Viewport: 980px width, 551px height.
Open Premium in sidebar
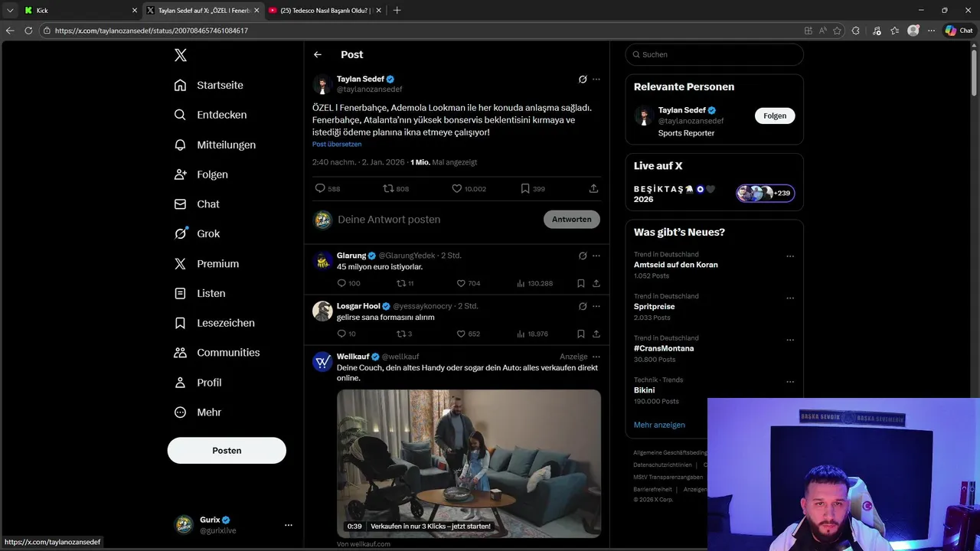(x=207, y=264)
